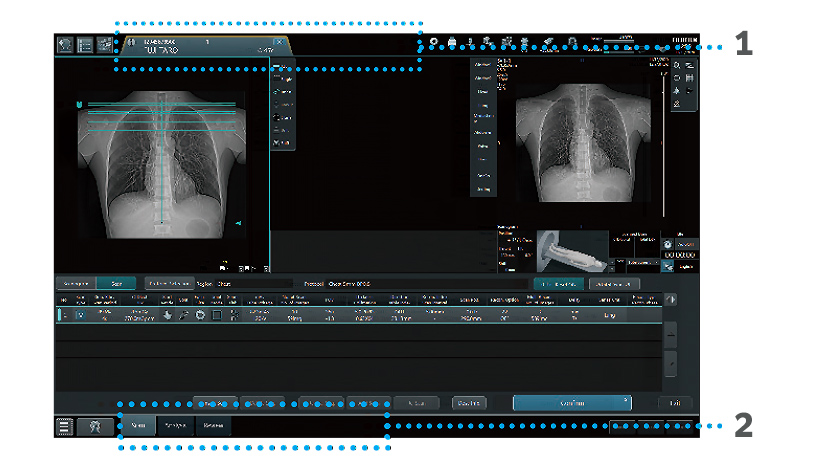Open the scan chart icon beside patient list
This screenshot has height=476, width=816.
point(104,45)
